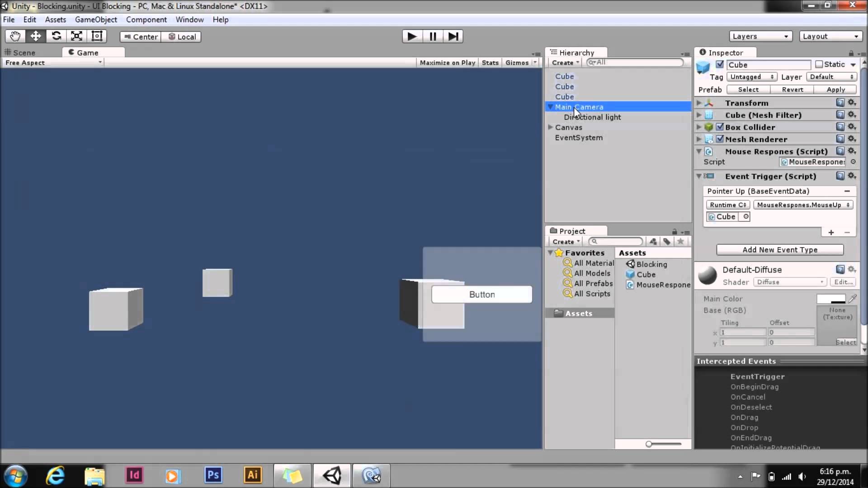The image size is (868, 488).
Task: Expand the Canvas hierarchy item
Action: pos(551,127)
